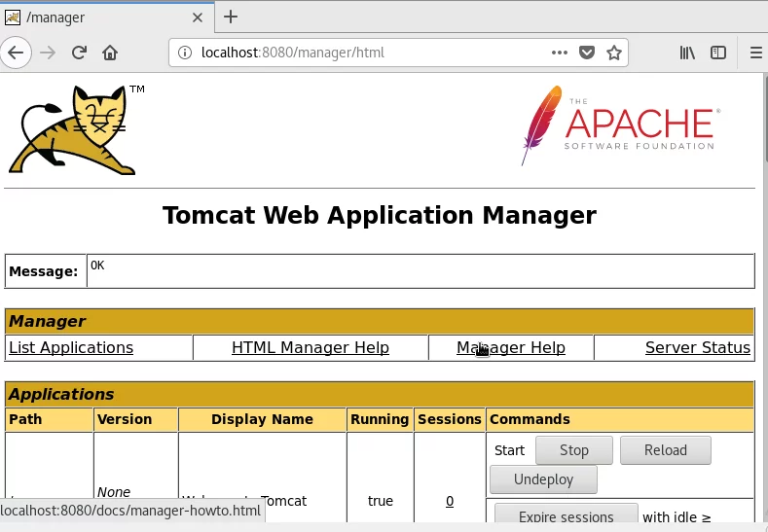Screen dimensions: 768x532
Task: Open the browser home page icon
Action: 110,53
